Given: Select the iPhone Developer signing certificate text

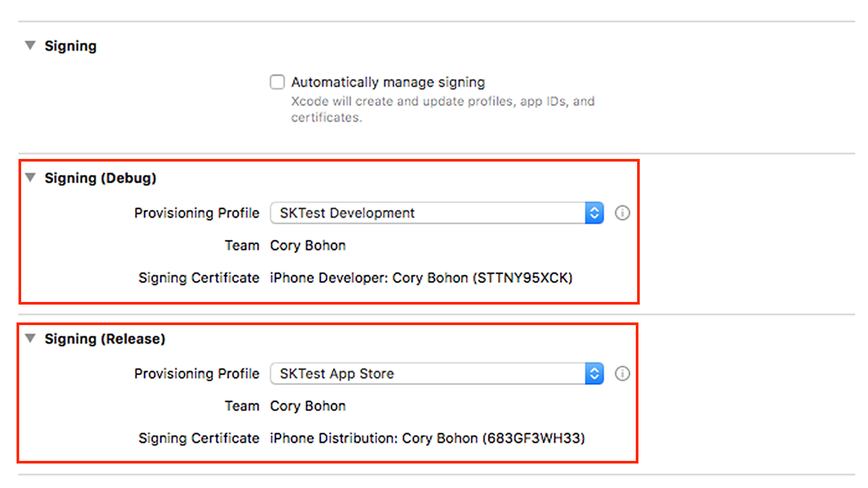Looking at the screenshot, I should point(421,278).
